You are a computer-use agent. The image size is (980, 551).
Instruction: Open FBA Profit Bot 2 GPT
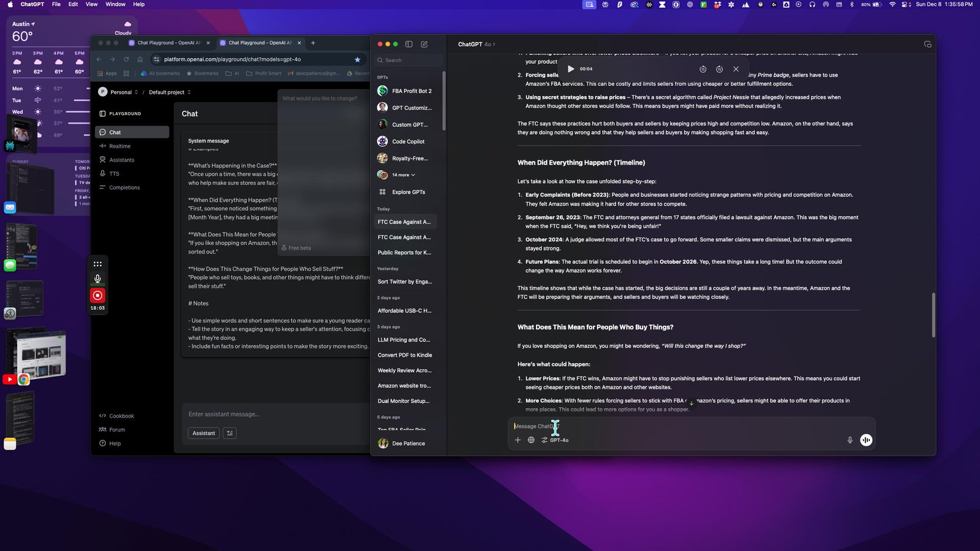click(x=405, y=91)
